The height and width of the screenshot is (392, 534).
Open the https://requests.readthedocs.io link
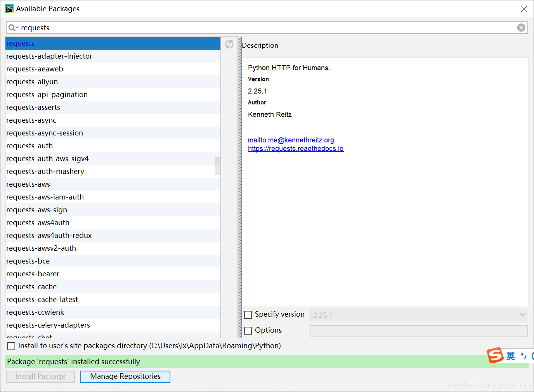pos(296,149)
